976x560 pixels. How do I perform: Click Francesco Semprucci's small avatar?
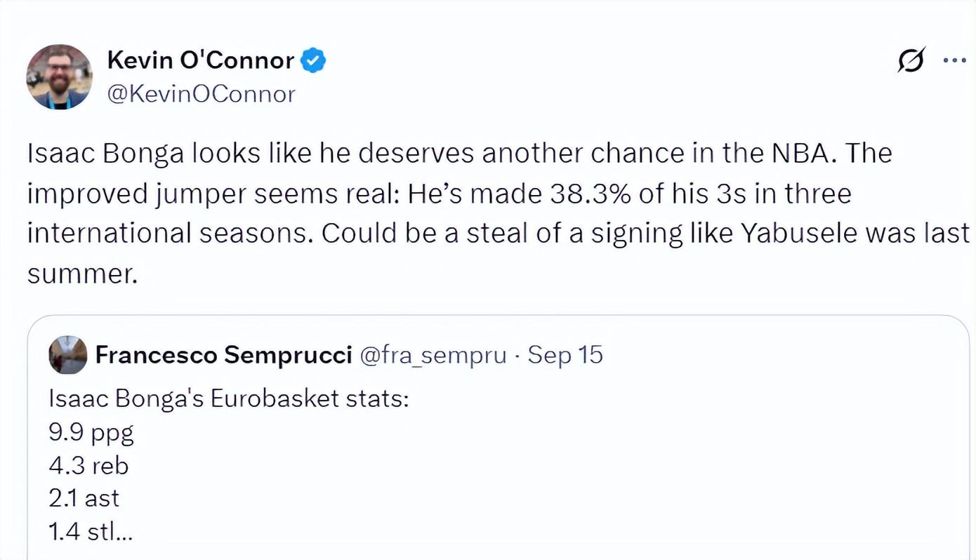[68, 355]
